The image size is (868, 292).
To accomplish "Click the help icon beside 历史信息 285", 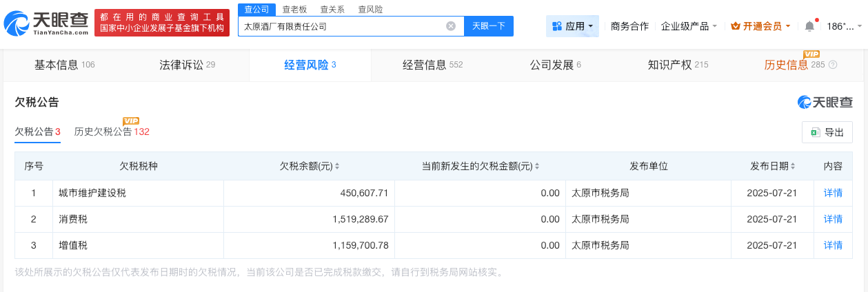I will click(833, 65).
